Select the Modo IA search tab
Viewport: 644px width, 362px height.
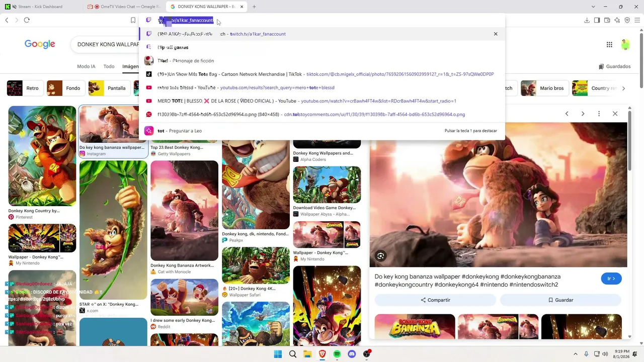(86, 66)
